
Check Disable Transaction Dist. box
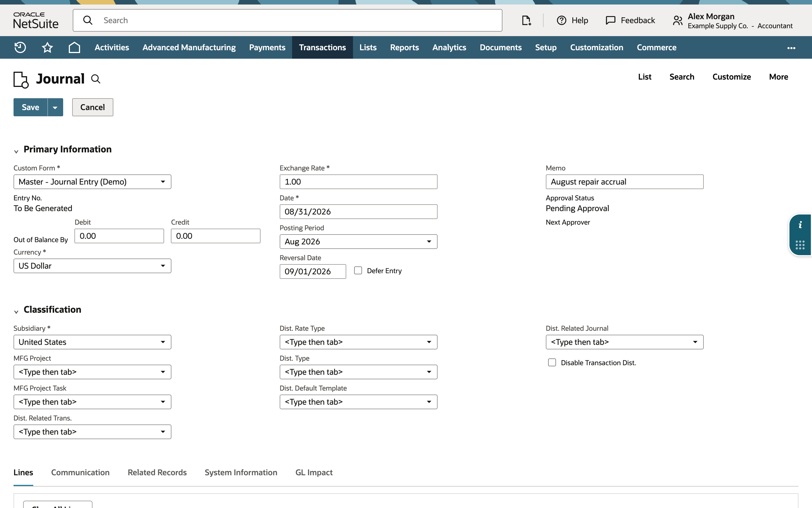point(552,363)
